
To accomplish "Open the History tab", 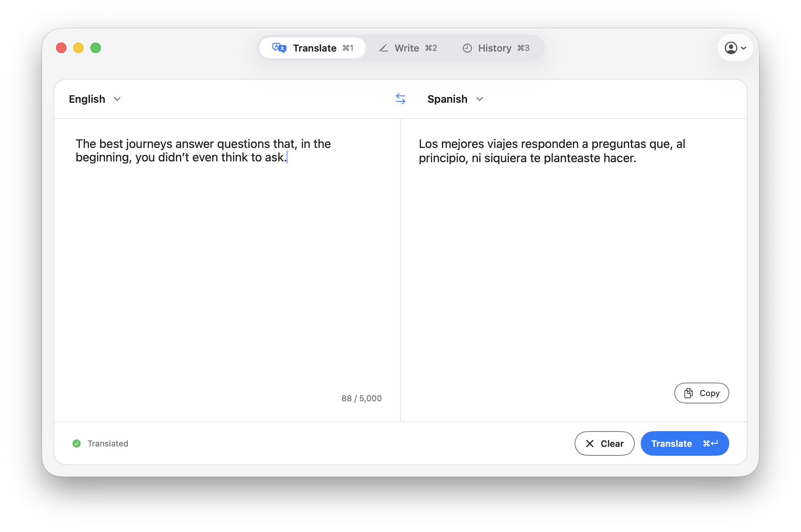I will pos(496,48).
